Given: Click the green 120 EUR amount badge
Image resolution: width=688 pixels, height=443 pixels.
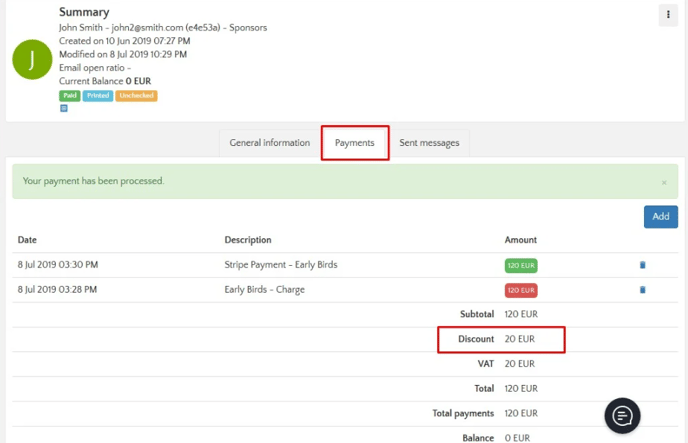Looking at the screenshot, I should coord(521,265).
